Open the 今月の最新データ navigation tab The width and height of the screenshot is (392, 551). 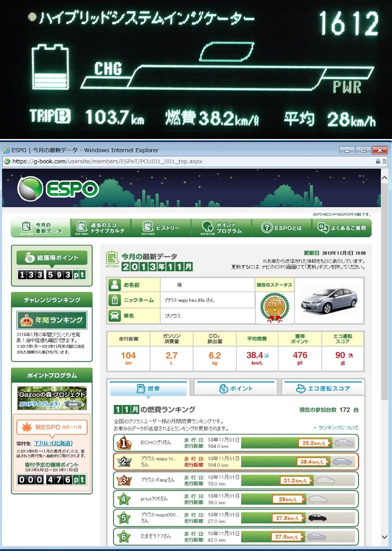pos(40,228)
